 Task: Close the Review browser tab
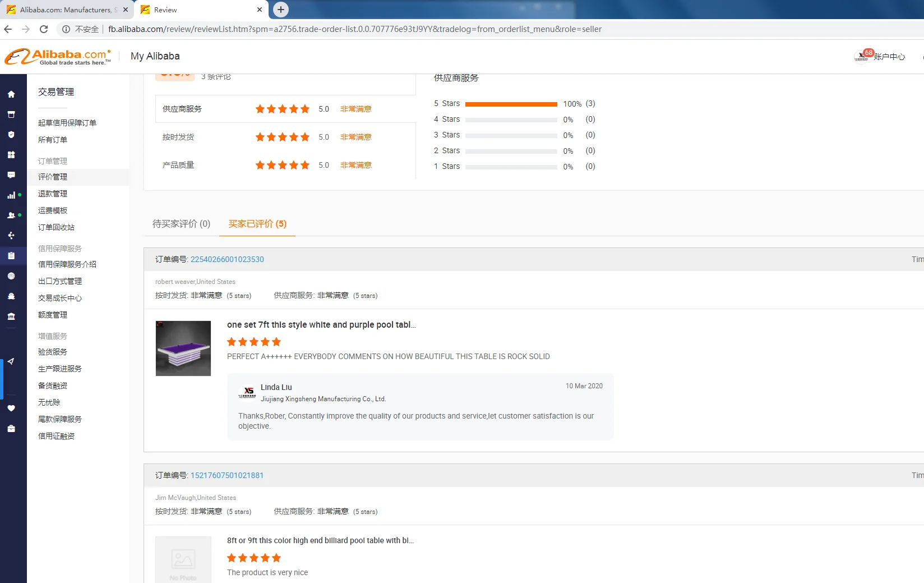pos(259,10)
